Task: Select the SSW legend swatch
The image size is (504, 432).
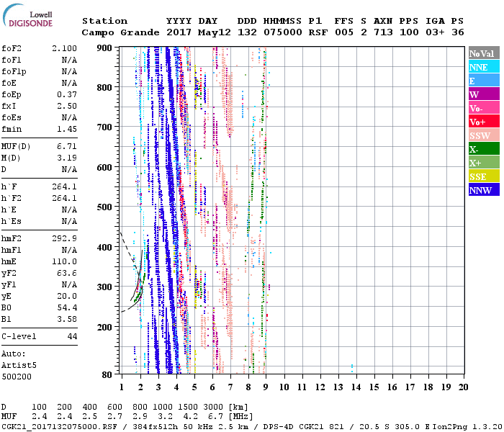Action: (484, 135)
